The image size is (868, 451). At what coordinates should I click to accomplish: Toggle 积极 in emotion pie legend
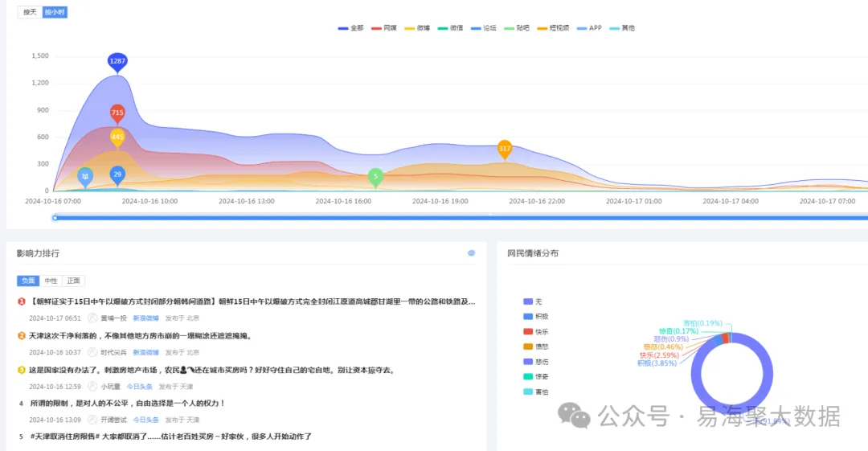click(x=536, y=317)
